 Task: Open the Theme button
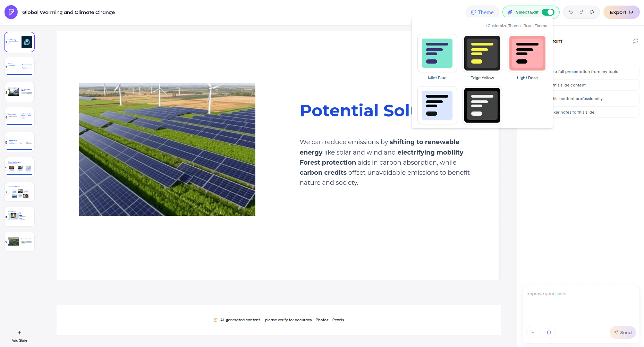(x=482, y=12)
